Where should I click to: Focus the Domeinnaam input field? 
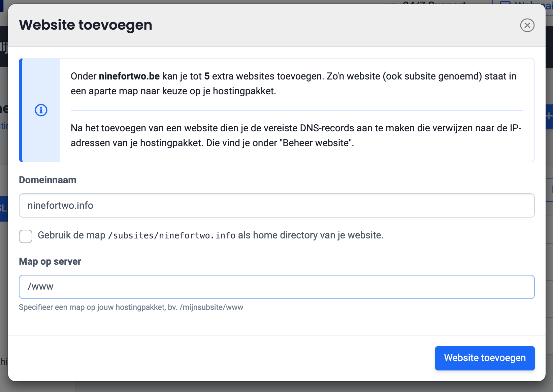coord(276,205)
